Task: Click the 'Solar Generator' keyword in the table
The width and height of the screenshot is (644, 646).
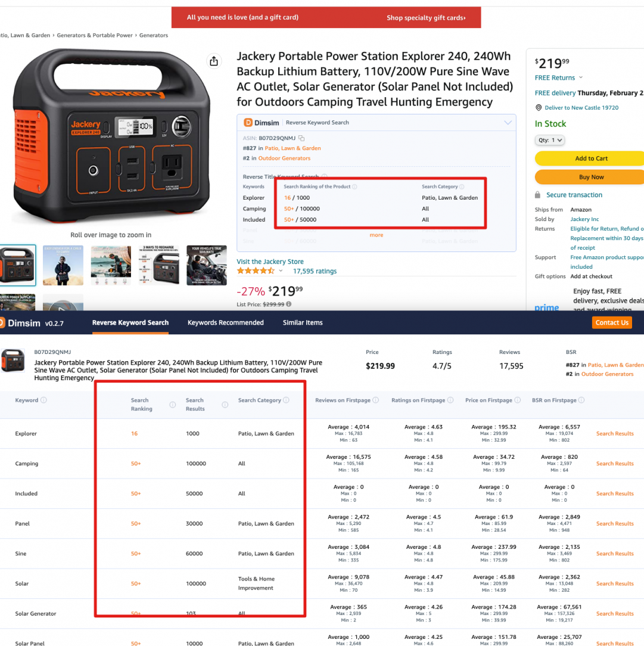Action: [x=35, y=614]
